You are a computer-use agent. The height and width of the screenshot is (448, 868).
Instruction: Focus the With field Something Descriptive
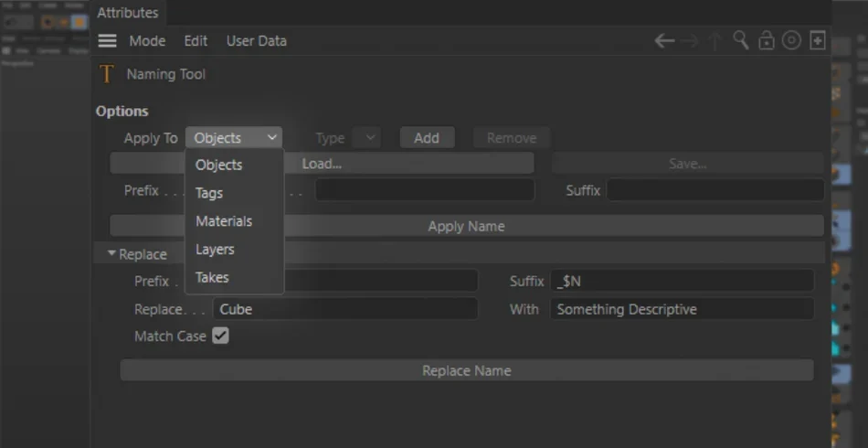682,309
